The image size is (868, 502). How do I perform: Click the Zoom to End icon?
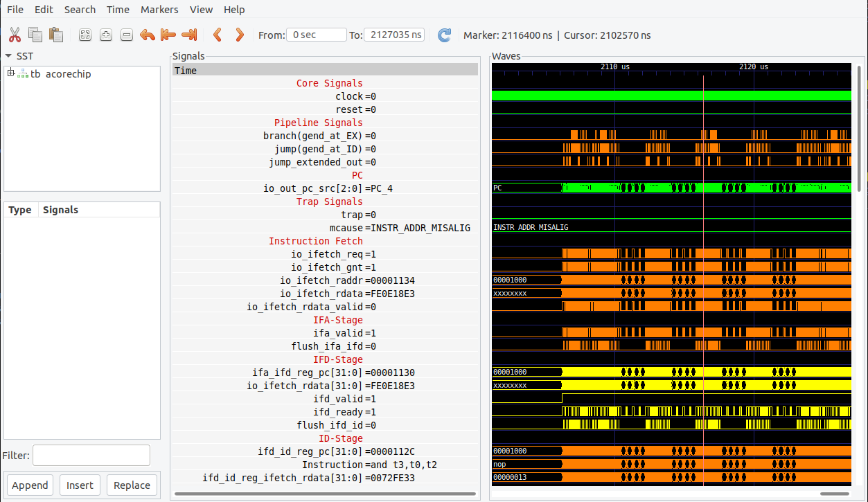point(189,35)
